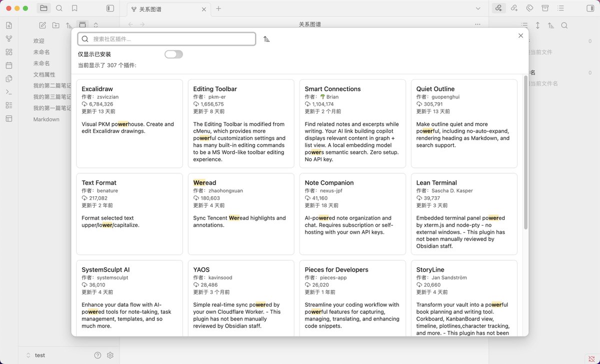Click the new note icon
Screen dimensions: 600x364
pyautogui.click(x=42, y=25)
